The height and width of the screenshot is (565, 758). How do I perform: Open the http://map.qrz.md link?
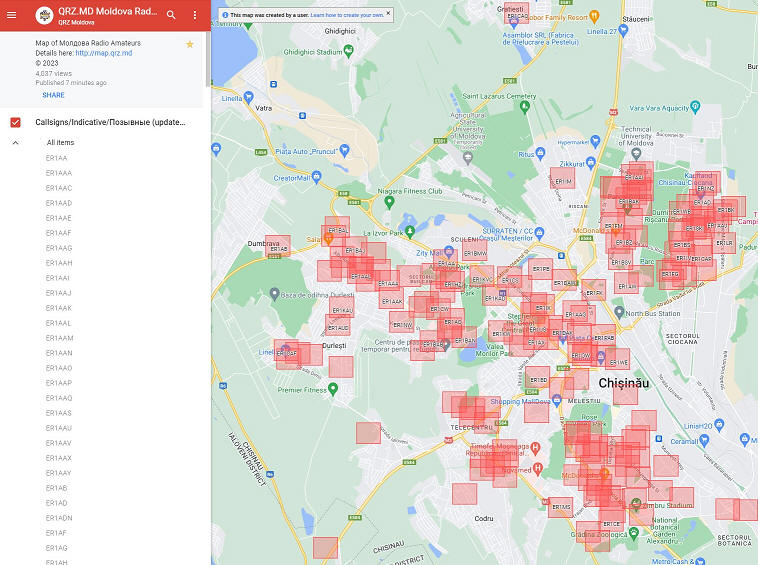[x=104, y=53]
